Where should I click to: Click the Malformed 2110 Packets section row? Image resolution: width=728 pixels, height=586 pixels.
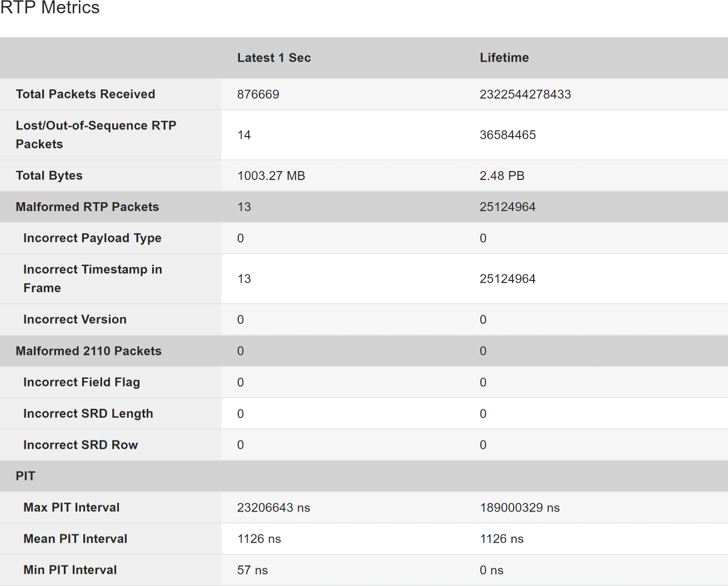coord(364,351)
